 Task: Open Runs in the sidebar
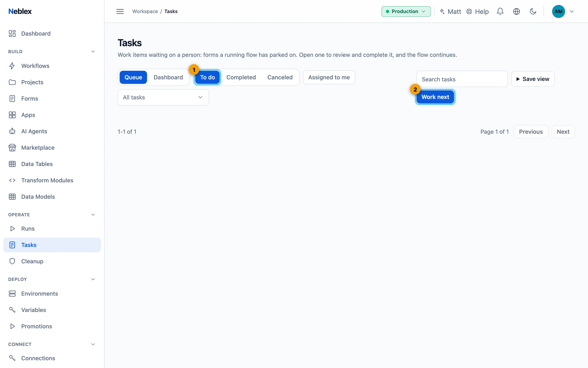(x=52, y=229)
